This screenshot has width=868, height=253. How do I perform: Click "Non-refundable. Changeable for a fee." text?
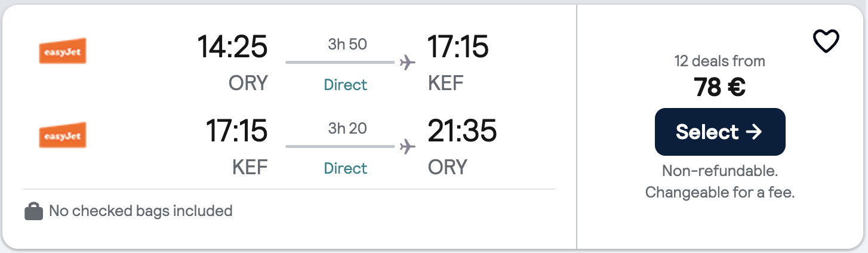[719, 181]
